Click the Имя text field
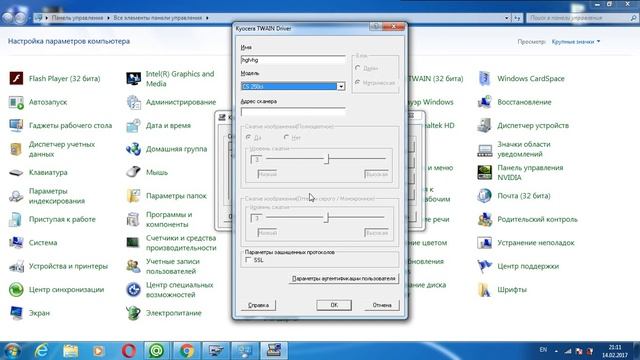This screenshot has width=640, height=360. (293, 60)
